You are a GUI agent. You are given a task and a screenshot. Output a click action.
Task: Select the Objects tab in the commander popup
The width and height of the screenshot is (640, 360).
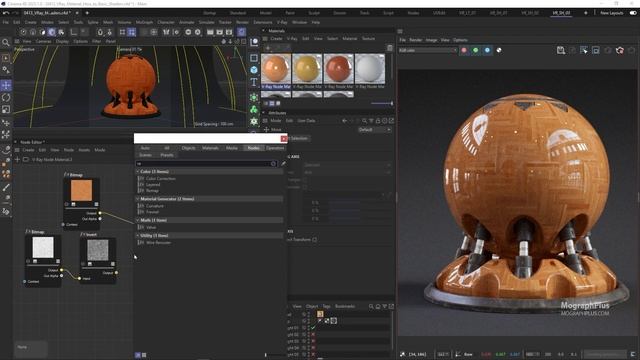(x=189, y=148)
